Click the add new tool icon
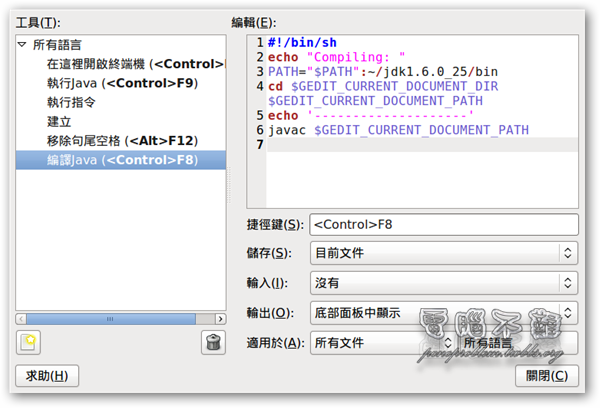The height and width of the screenshot is (408, 600). point(28,342)
